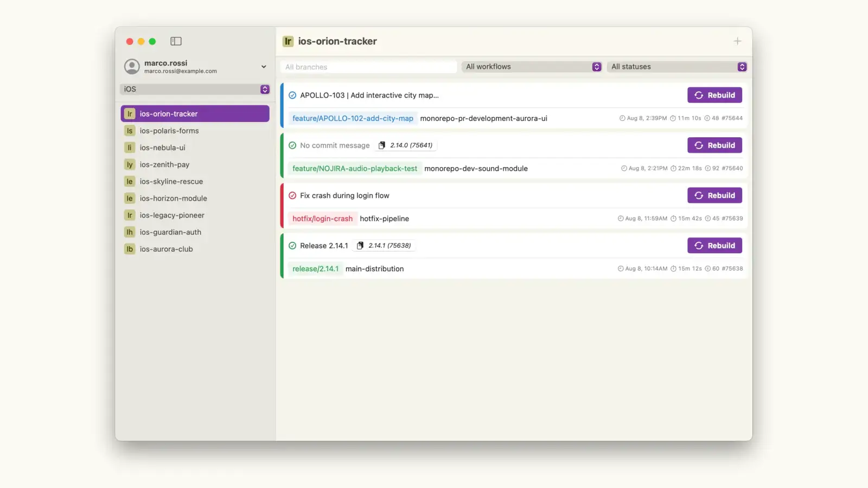This screenshot has height=488, width=868.
Task: Click the feature/NOJIRA-audio-playback-test branch tag
Action: (x=355, y=169)
